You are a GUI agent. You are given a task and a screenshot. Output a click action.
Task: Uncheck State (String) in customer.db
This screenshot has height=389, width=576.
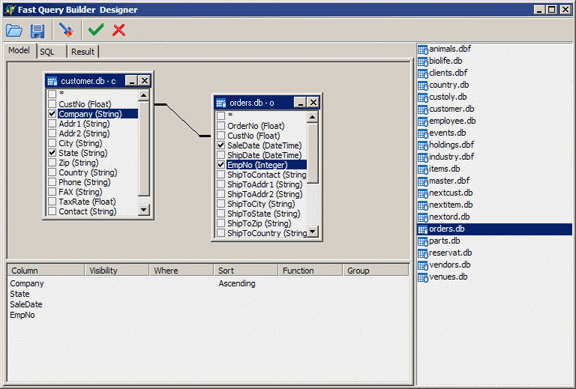click(x=52, y=153)
